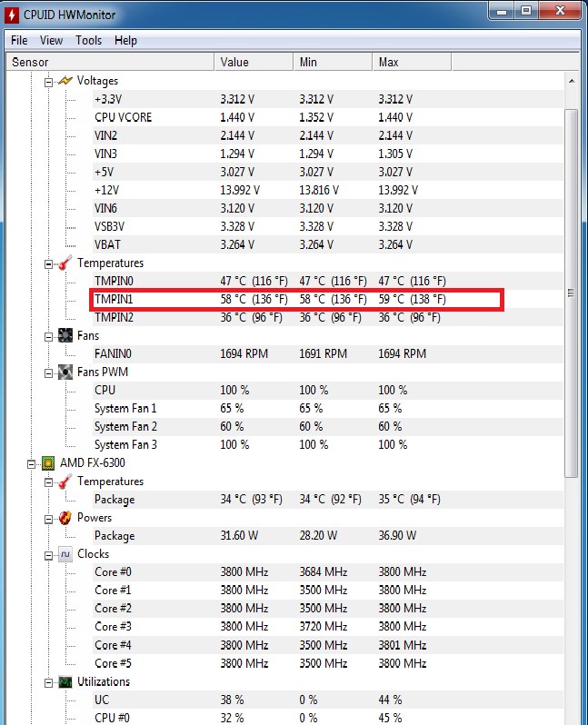The image size is (588, 725).
Task: Select the CPU #0 utilization row
Action: pos(327,718)
